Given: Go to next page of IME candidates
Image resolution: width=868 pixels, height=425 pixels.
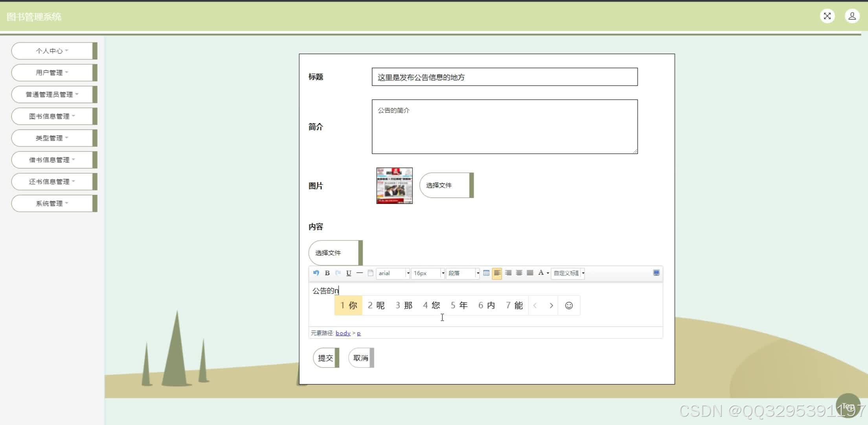Looking at the screenshot, I should tap(551, 305).
